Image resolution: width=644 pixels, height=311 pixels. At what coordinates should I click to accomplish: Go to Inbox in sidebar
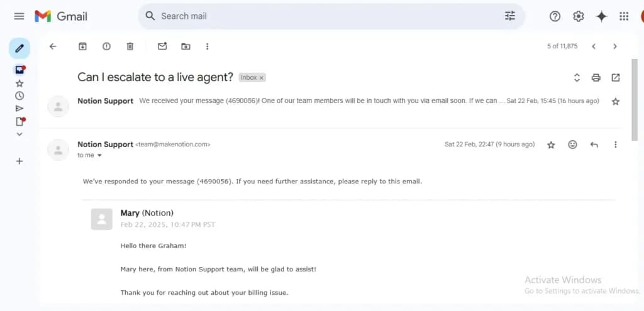click(x=20, y=69)
